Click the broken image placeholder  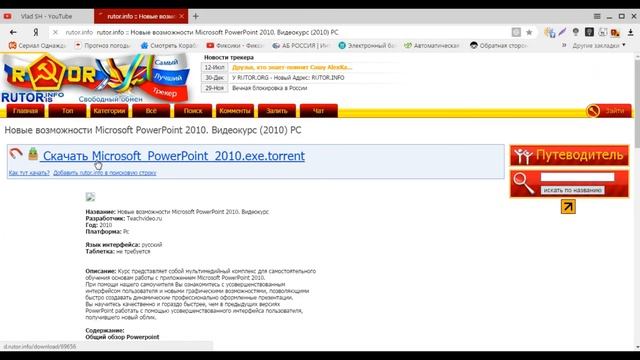90,197
